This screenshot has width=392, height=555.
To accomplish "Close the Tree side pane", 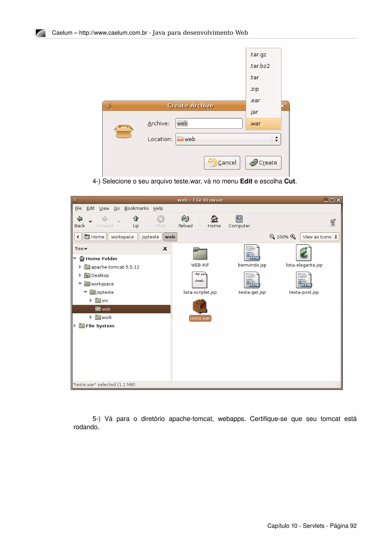I will pos(165,249).
